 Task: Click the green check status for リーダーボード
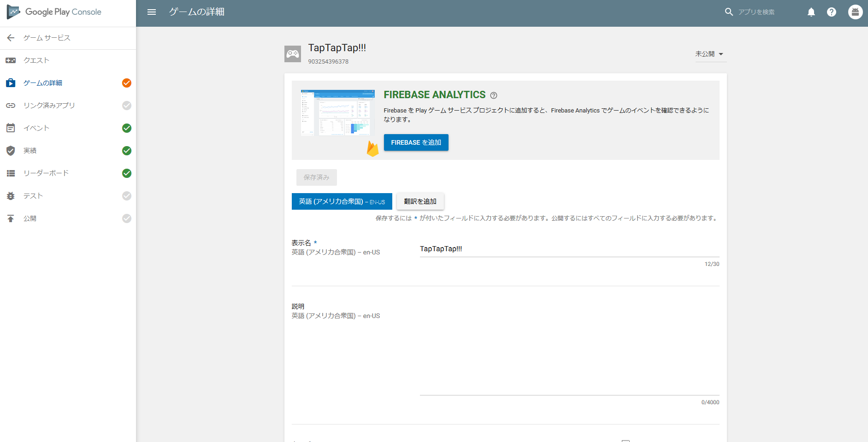coord(127,173)
